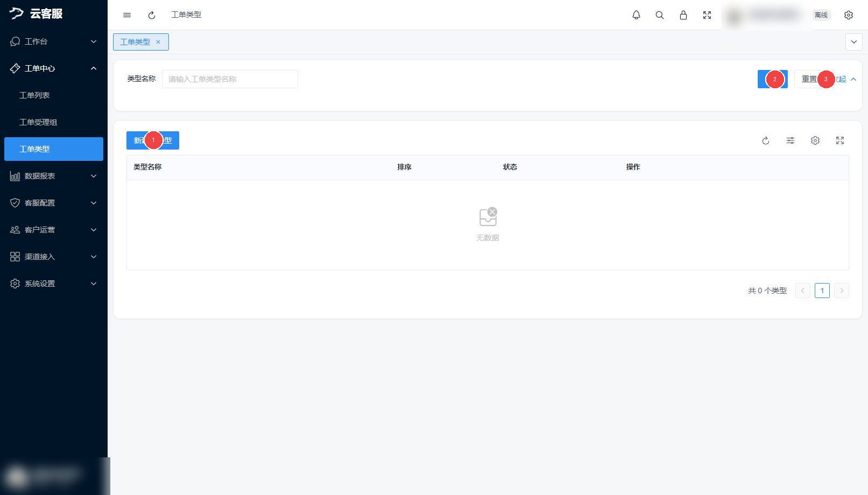Open table column settings gear
Screen dimensions: 868x495
pyautogui.click(x=815, y=140)
